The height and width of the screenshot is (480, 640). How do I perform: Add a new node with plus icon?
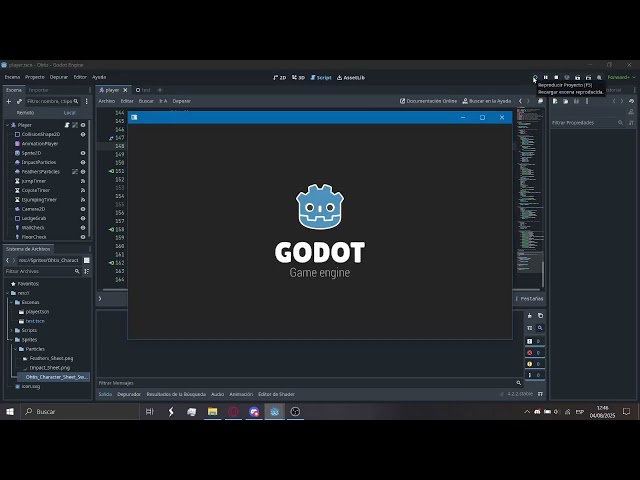tap(9, 101)
